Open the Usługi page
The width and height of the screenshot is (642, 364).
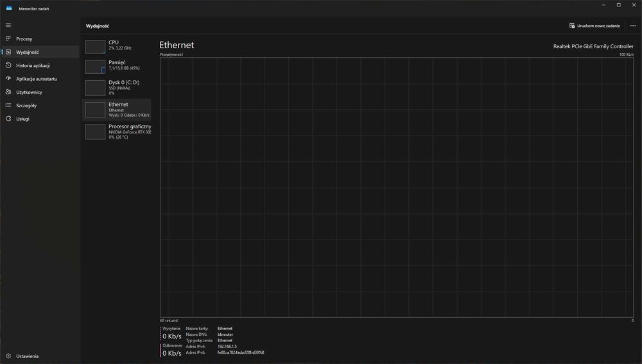[x=22, y=119]
